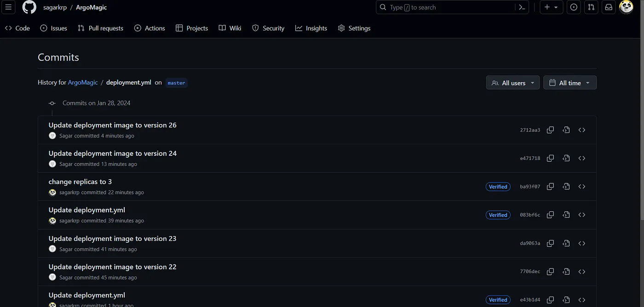
Task: Browse repository at commit 083bf6c
Action: [x=582, y=215]
